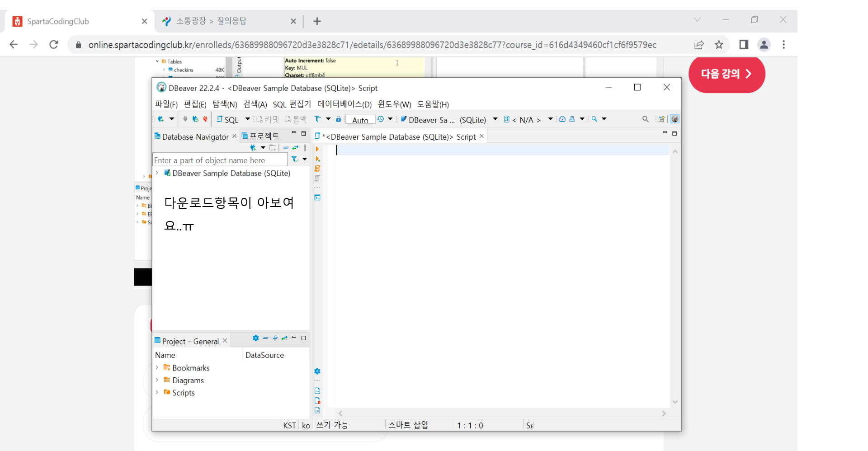This screenshot has width=868, height=451.
Task: Click the 롤백 (Rollback) toolbar button
Action: click(x=296, y=119)
